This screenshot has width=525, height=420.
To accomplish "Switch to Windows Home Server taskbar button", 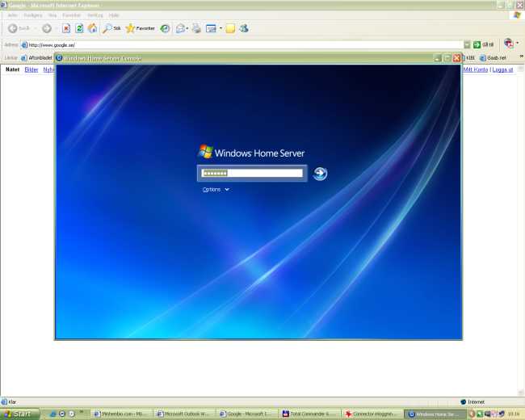I will coord(435,414).
